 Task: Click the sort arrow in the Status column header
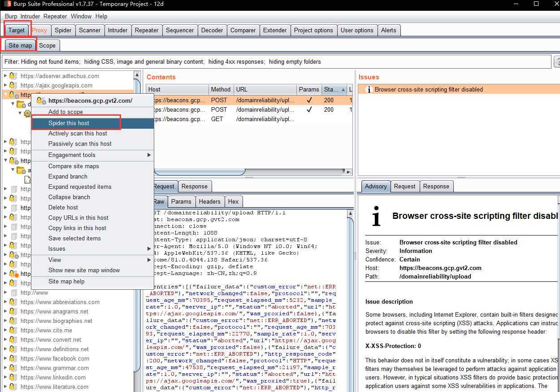(343, 90)
